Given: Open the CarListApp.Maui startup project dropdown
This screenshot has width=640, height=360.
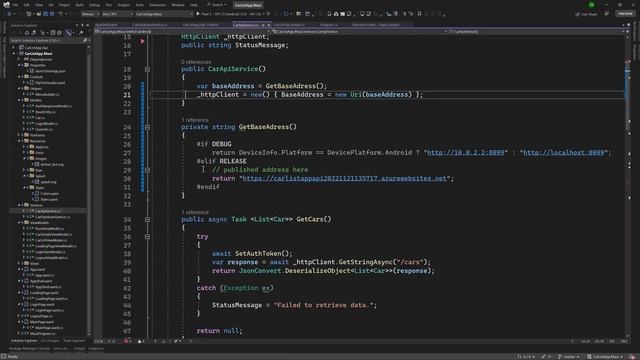Looking at the screenshot, I should point(164,14).
